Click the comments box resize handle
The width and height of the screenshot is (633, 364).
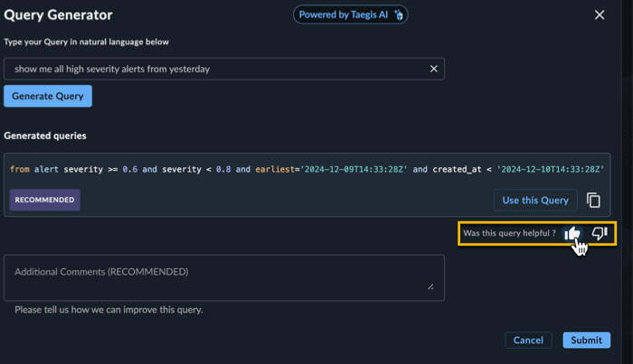(430, 286)
